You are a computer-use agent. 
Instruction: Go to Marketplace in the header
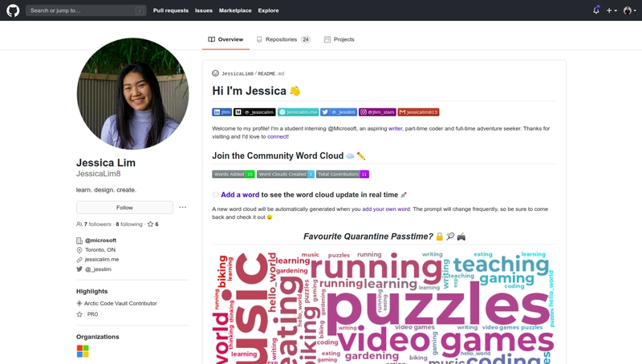click(235, 10)
